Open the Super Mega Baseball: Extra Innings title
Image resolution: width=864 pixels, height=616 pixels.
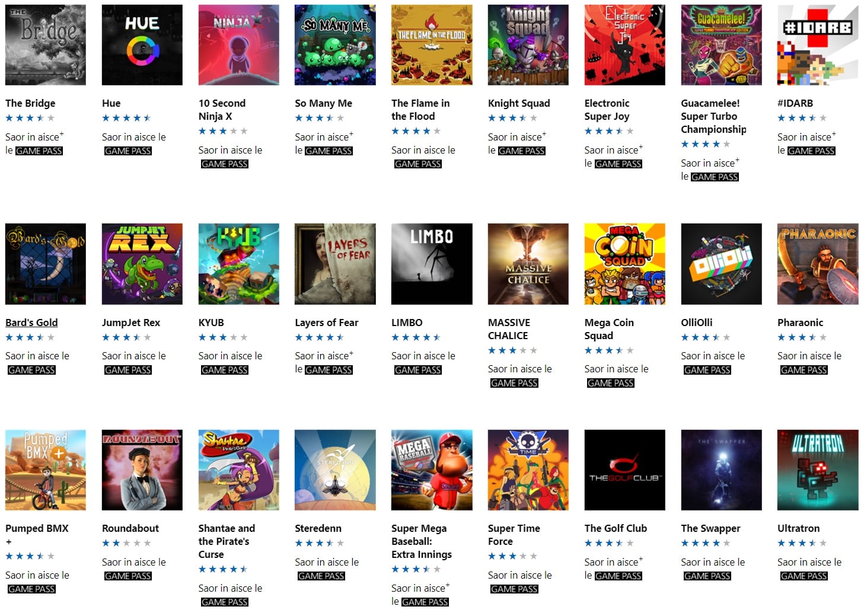(422, 541)
